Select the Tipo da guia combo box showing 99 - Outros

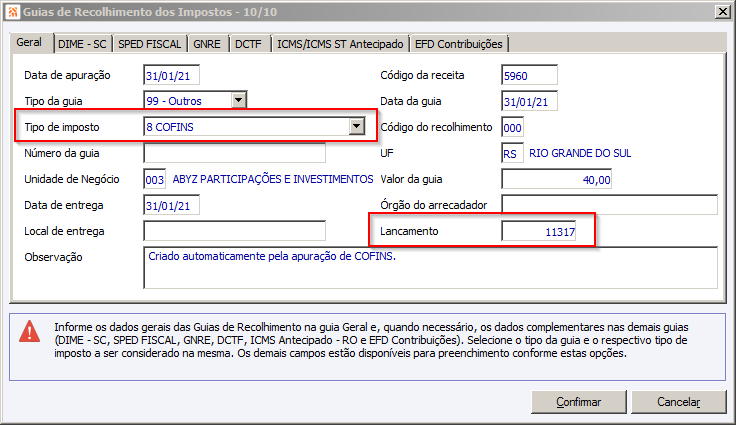click(195, 100)
